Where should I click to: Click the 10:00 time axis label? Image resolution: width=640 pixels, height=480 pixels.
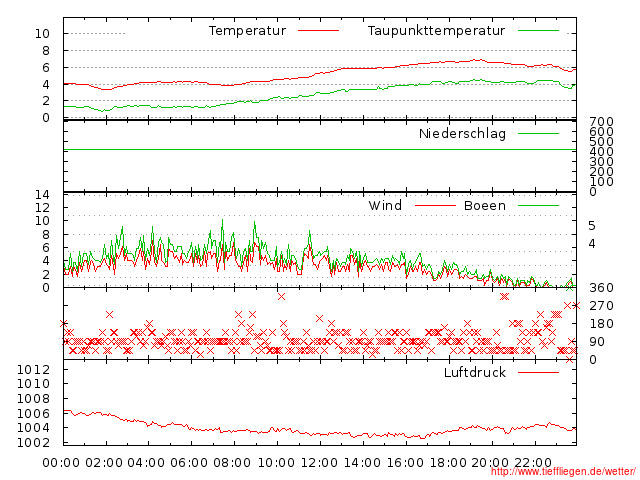tap(276, 463)
